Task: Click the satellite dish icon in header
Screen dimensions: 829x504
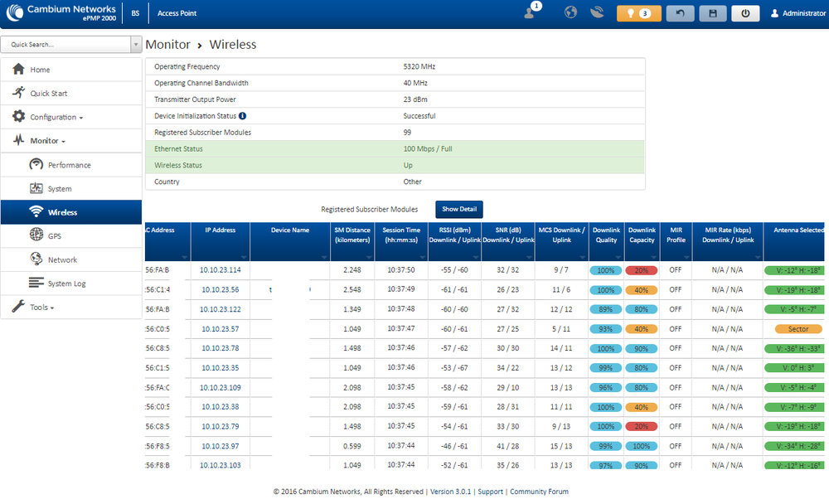Action: point(596,13)
